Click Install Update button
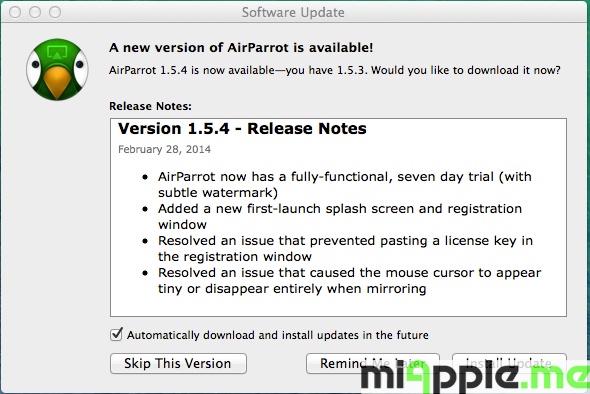Image resolution: width=590 pixels, height=394 pixels. (x=509, y=363)
